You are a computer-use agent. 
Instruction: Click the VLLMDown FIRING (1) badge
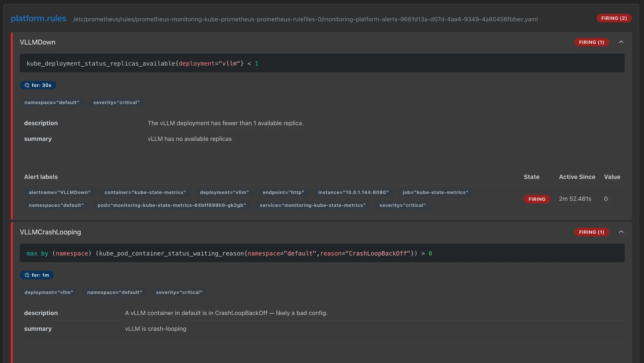pyautogui.click(x=591, y=42)
